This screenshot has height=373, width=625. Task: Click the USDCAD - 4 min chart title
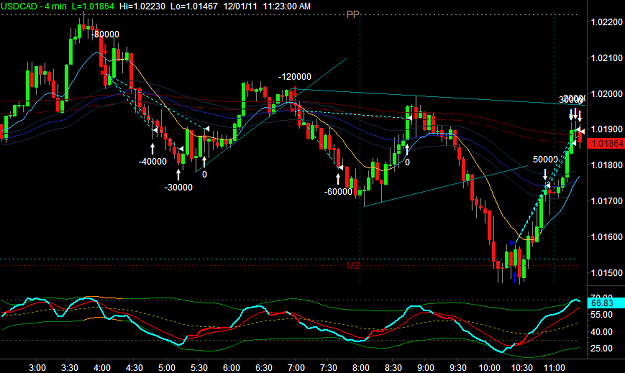coord(33,6)
